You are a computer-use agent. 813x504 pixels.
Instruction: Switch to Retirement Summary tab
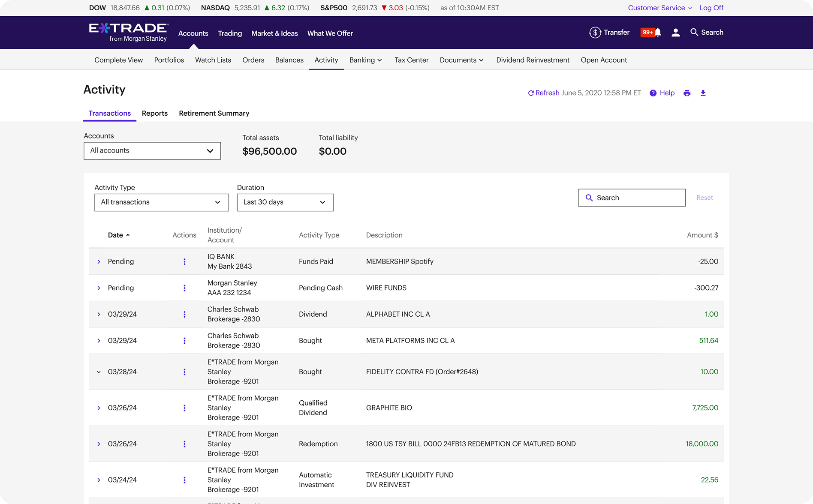pyautogui.click(x=214, y=113)
